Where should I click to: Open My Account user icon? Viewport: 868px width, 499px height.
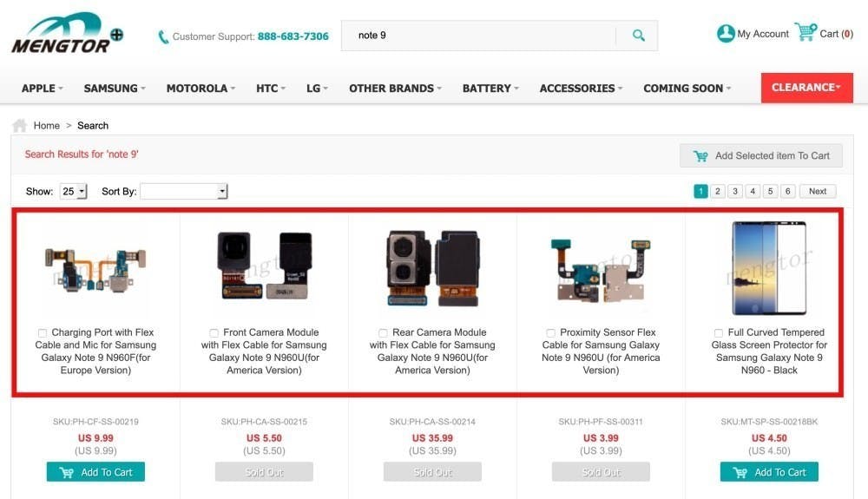[726, 34]
